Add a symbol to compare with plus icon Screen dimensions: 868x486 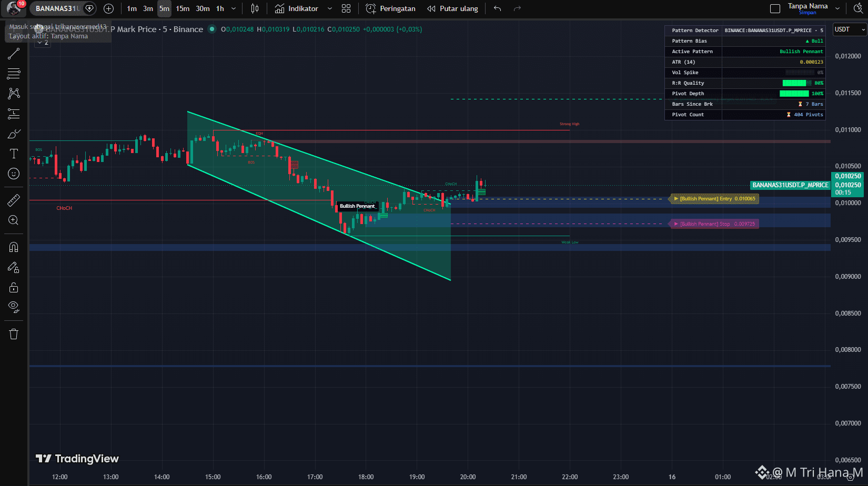click(x=108, y=8)
